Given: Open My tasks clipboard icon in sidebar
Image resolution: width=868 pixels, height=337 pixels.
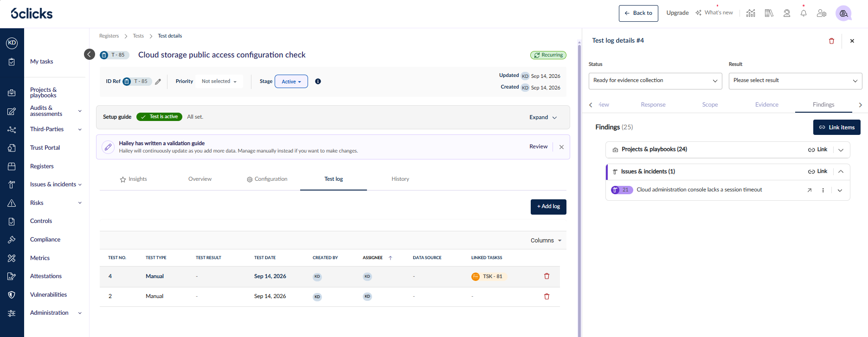Looking at the screenshot, I should tap(12, 62).
